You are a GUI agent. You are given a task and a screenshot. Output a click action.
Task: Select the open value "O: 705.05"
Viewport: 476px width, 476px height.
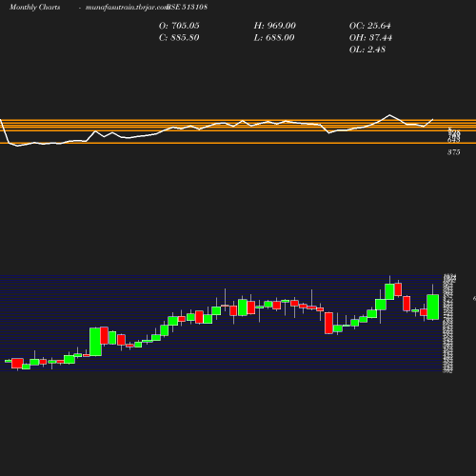[179, 26]
